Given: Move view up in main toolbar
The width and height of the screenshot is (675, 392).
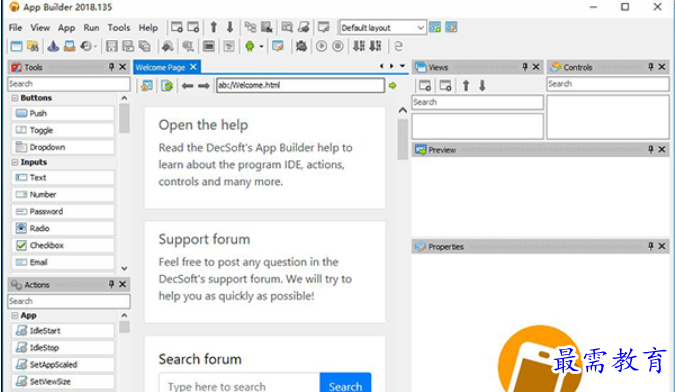Looking at the screenshot, I should [214, 28].
